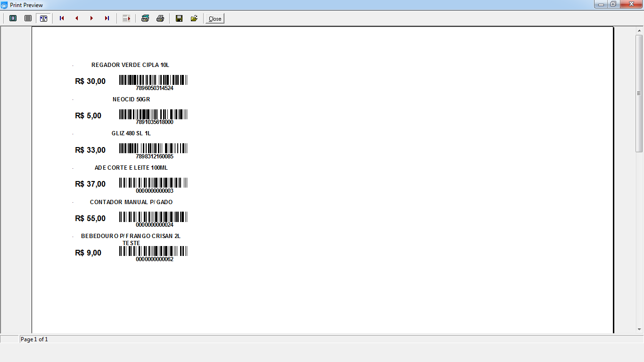Select the 100% zoom view icon
This screenshot has height=362, width=644.
28,18
